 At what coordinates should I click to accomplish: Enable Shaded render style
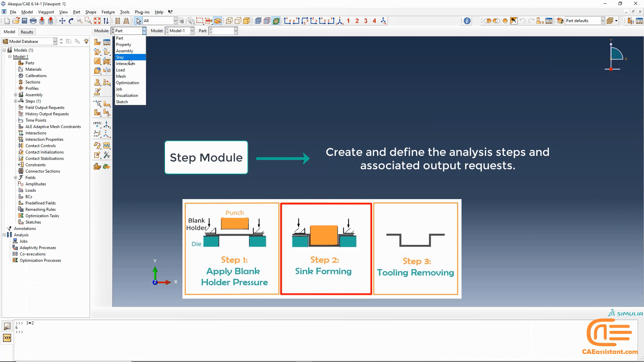click(x=247, y=21)
